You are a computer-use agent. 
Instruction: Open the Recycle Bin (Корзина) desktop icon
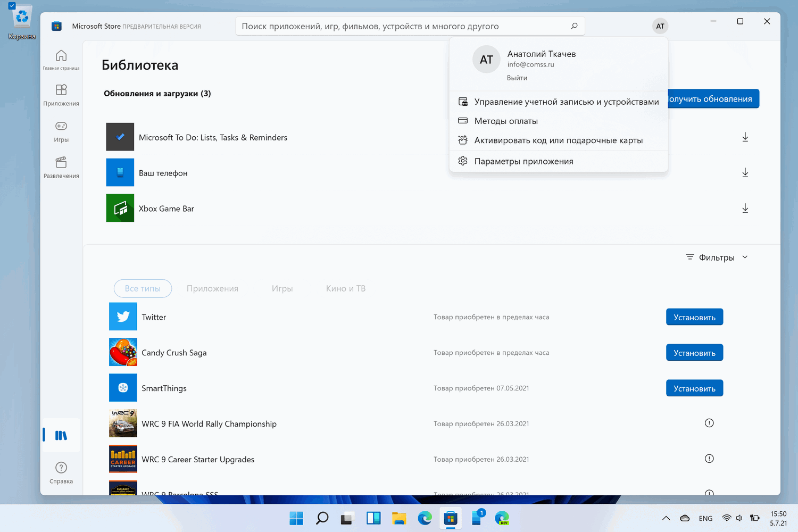click(22, 22)
